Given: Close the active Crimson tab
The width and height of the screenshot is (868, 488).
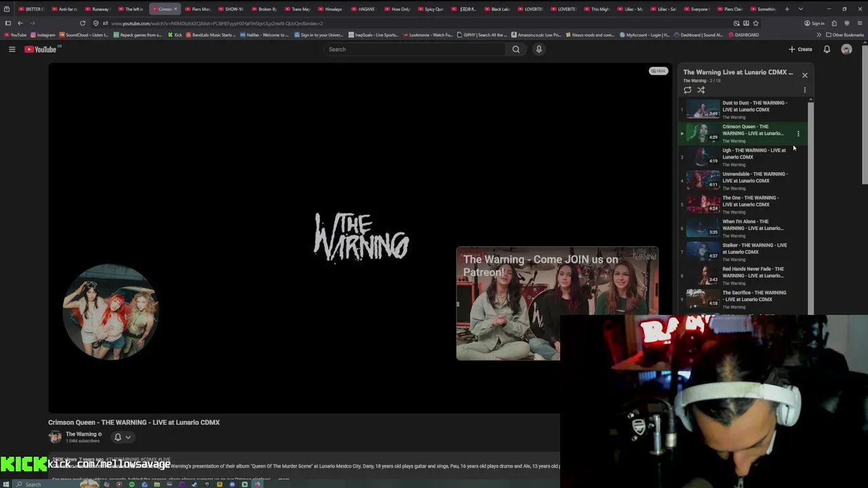Looking at the screenshot, I should coord(176,9).
